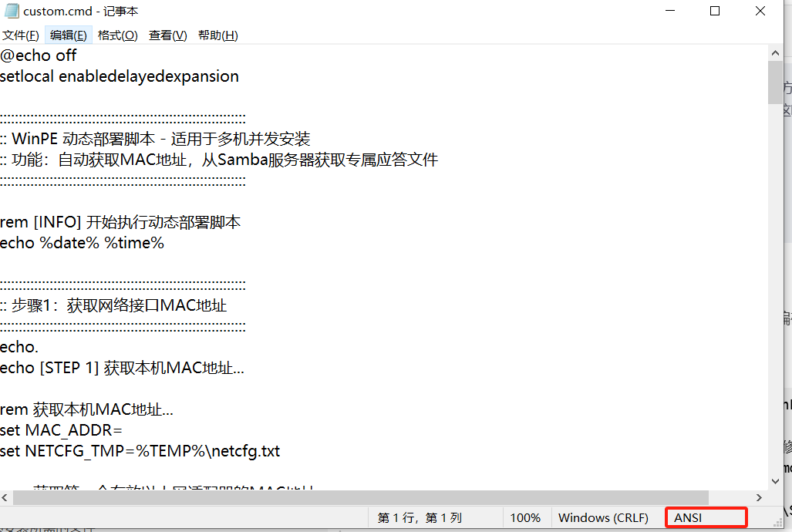
Task: Click the 100% zoom status entry
Action: click(x=525, y=518)
